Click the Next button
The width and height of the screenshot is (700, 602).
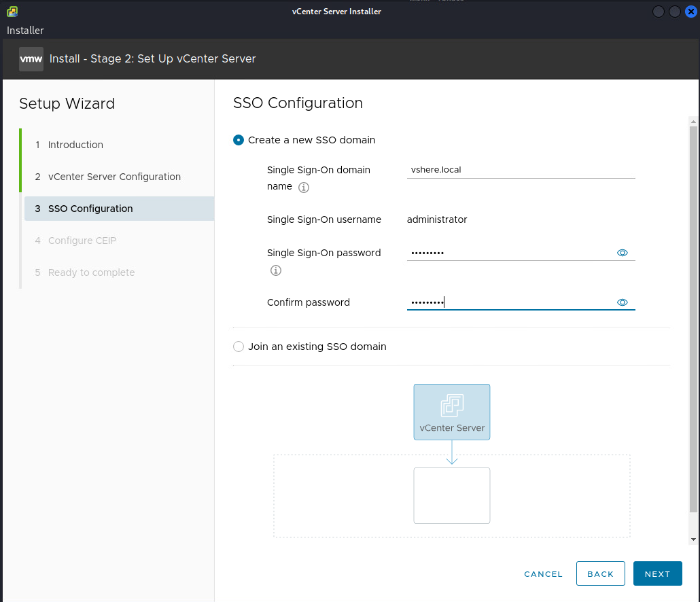[x=657, y=574]
